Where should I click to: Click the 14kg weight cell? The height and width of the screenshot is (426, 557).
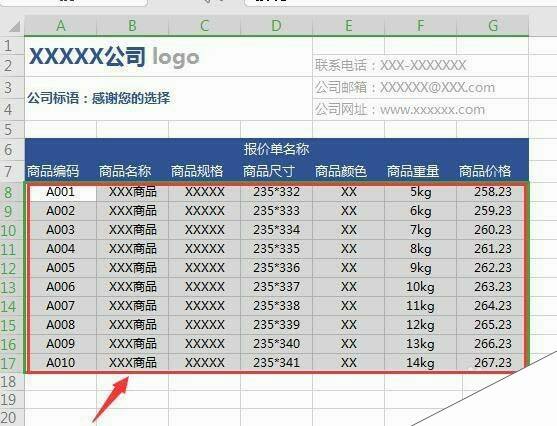click(x=420, y=363)
